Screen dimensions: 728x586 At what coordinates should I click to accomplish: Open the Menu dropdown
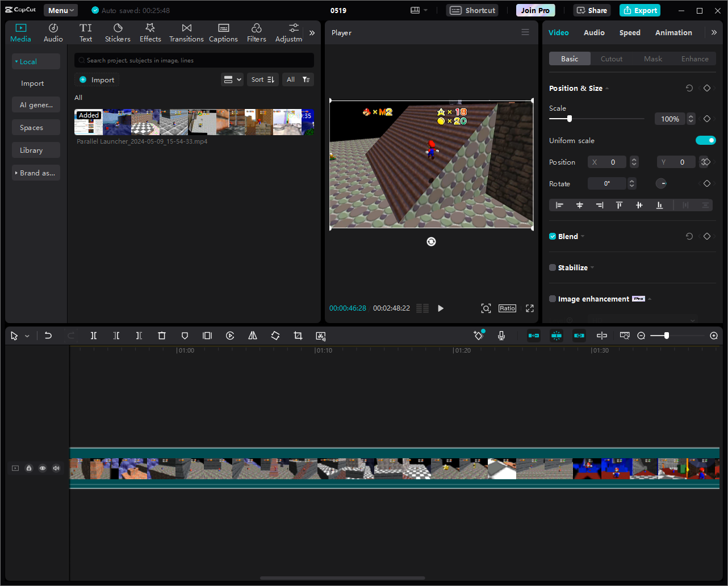pyautogui.click(x=61, y=10)
